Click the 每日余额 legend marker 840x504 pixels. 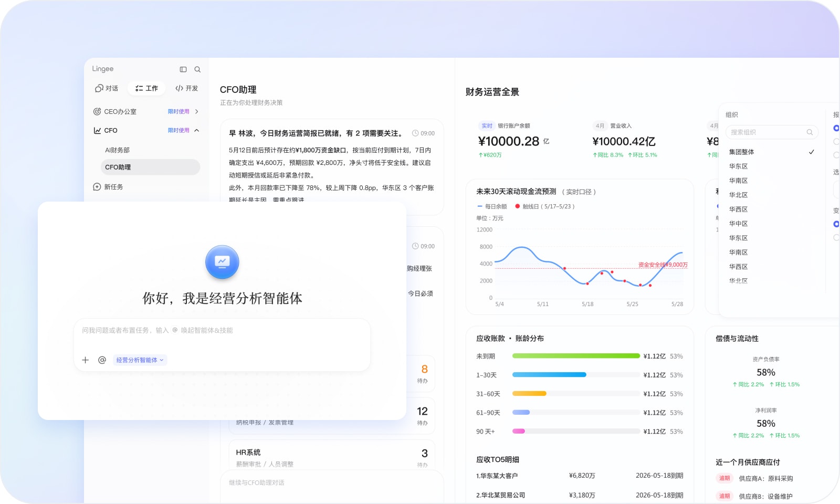(480, 206)
